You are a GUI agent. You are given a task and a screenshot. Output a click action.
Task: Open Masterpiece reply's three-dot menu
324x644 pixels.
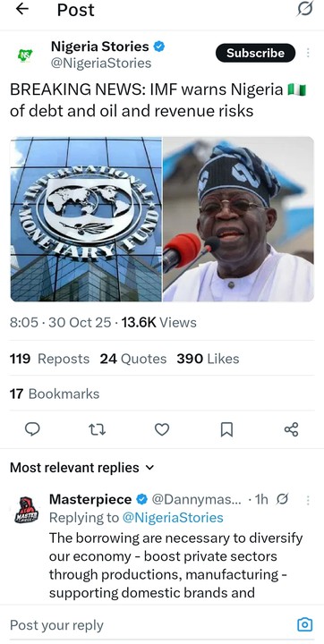[x=308, y=500]
